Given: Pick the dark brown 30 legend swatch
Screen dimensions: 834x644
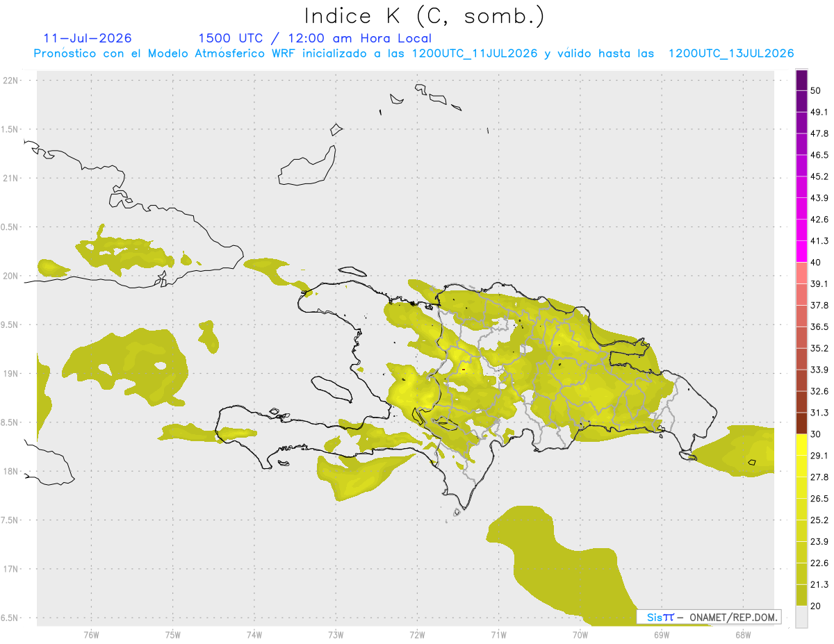Looking at the screenshot, I should pos(801,423).
